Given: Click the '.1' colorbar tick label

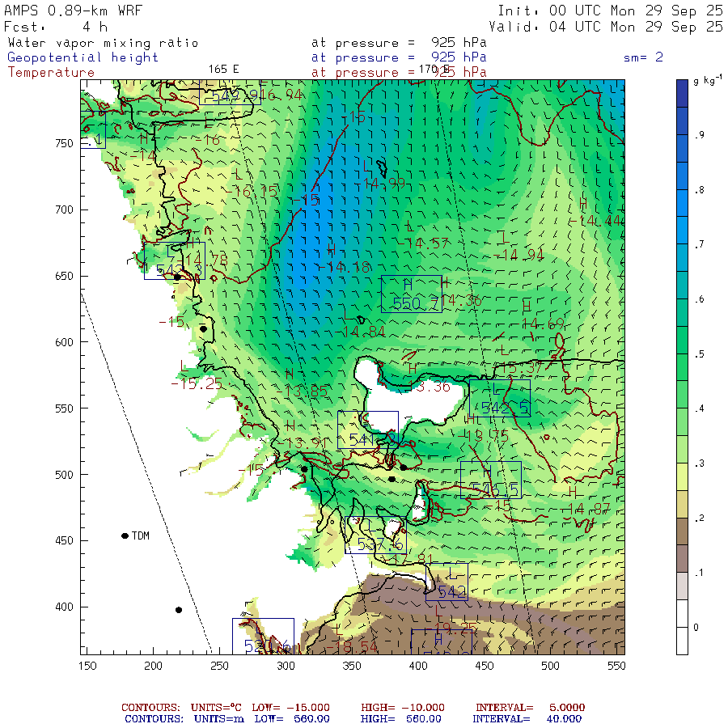Looking at the screenshot, I should tap(700, 573).
